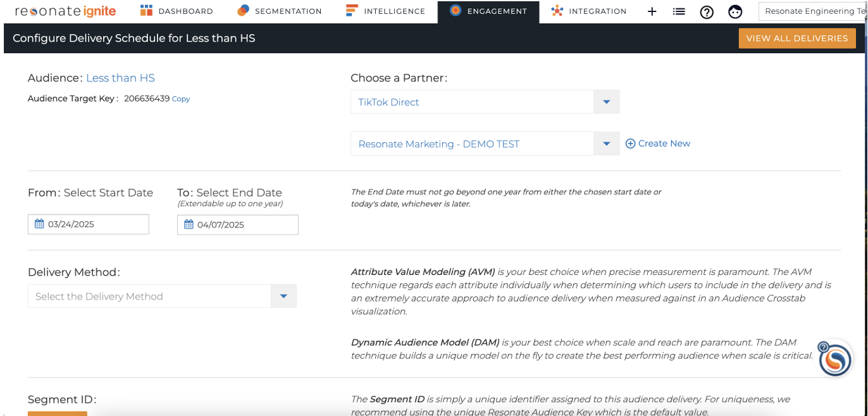This screenshot has height=416, width=868.
Task: Select the Engagement tab
Action: click(488, 11)
